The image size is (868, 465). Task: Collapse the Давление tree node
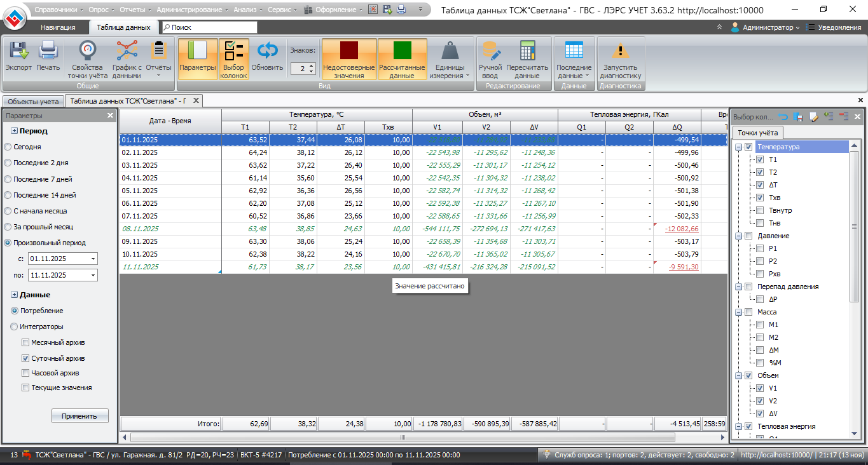tap(738, 236)
